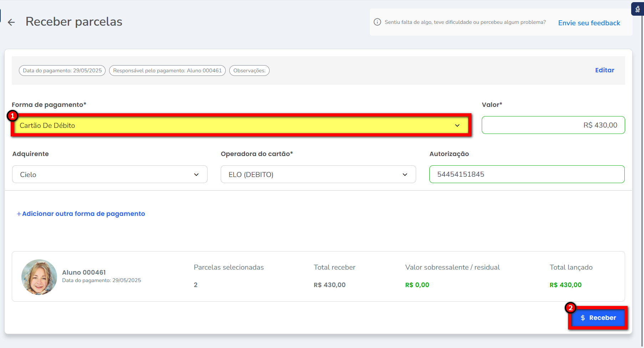Click the Valor input field showing R$ 430,00
Screen dimensions: 644x348
tap(553, 125)
